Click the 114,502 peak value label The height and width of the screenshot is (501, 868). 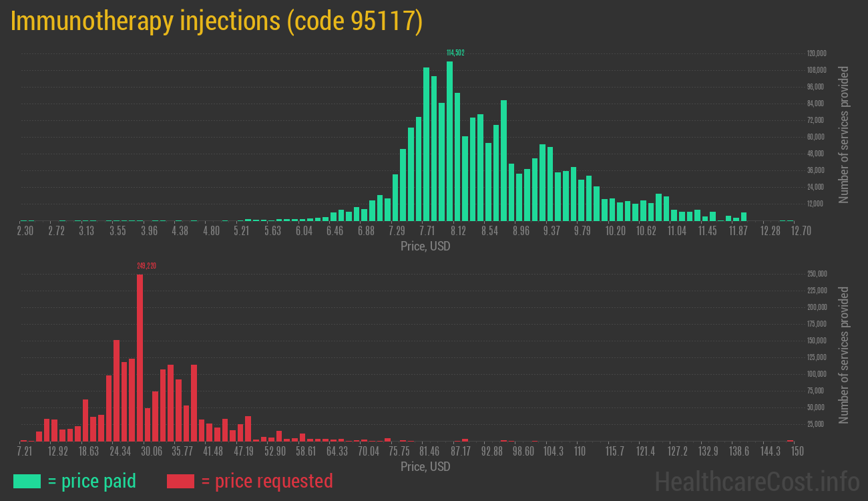point(455,53)
